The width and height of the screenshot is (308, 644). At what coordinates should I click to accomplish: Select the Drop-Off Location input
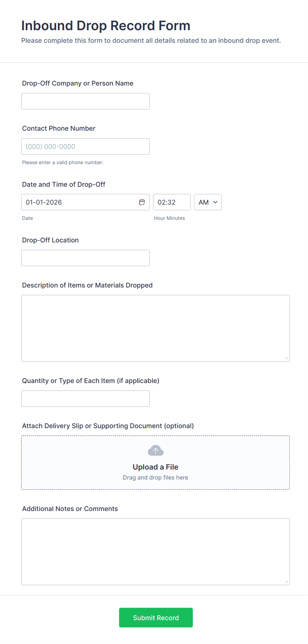[x=85, y=258]
